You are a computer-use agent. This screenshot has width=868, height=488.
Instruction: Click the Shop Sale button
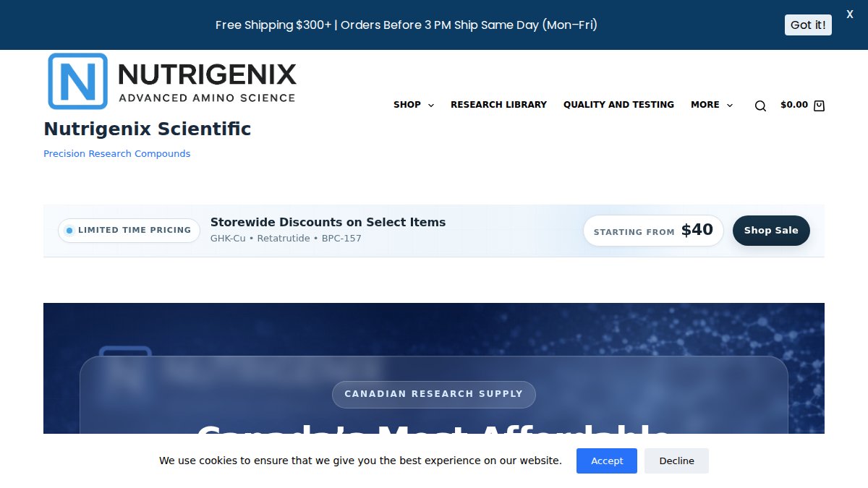tap(771, 231)
